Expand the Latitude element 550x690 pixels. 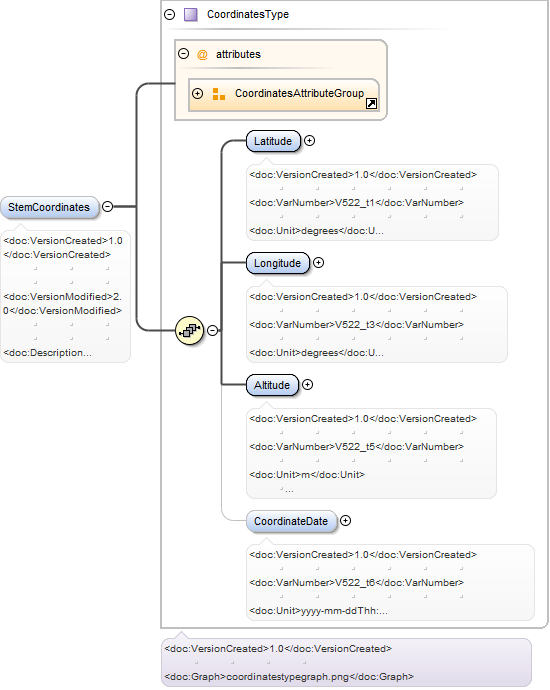pos(310,141)
